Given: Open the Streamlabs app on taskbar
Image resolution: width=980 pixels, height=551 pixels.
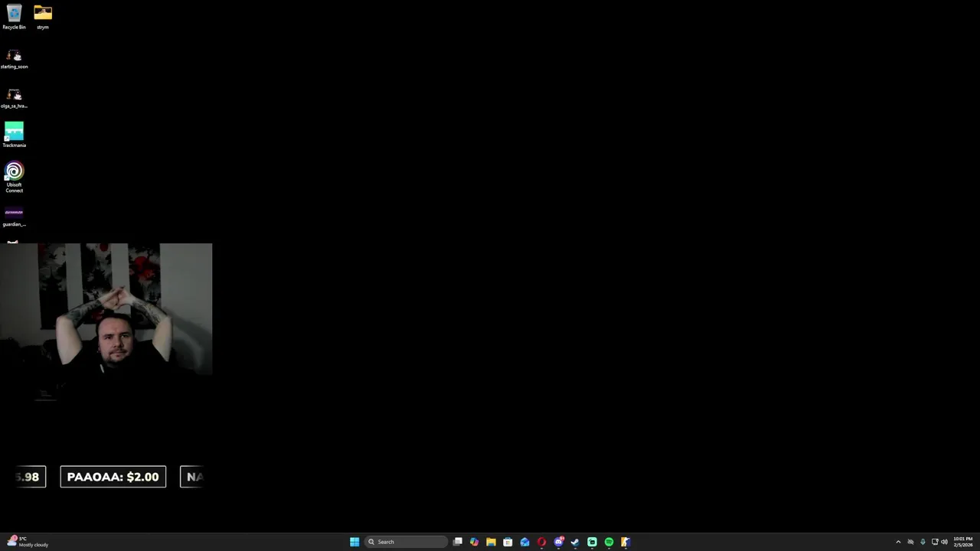Looking at the screenshot, I should (x=592, y=542).
